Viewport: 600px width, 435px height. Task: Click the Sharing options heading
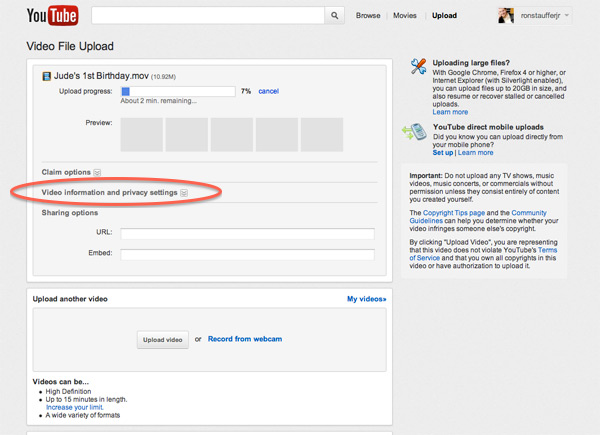(x=70, y=213)
